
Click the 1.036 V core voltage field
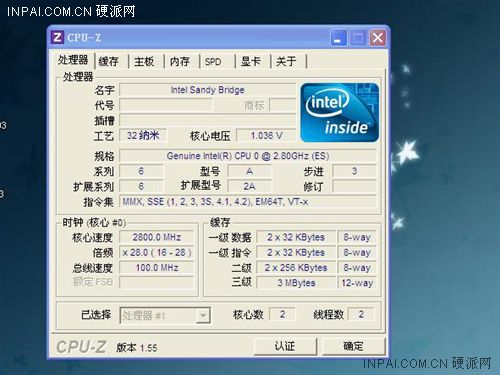point(266,136)
